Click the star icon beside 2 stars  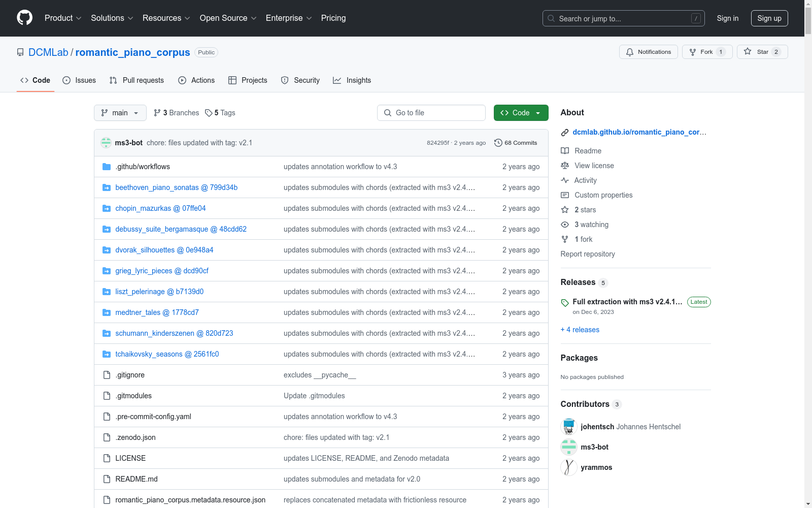565,210
